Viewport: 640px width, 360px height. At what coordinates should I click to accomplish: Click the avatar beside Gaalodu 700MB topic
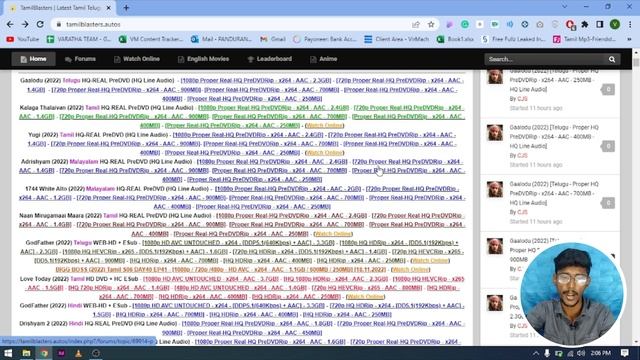point(495,189)
